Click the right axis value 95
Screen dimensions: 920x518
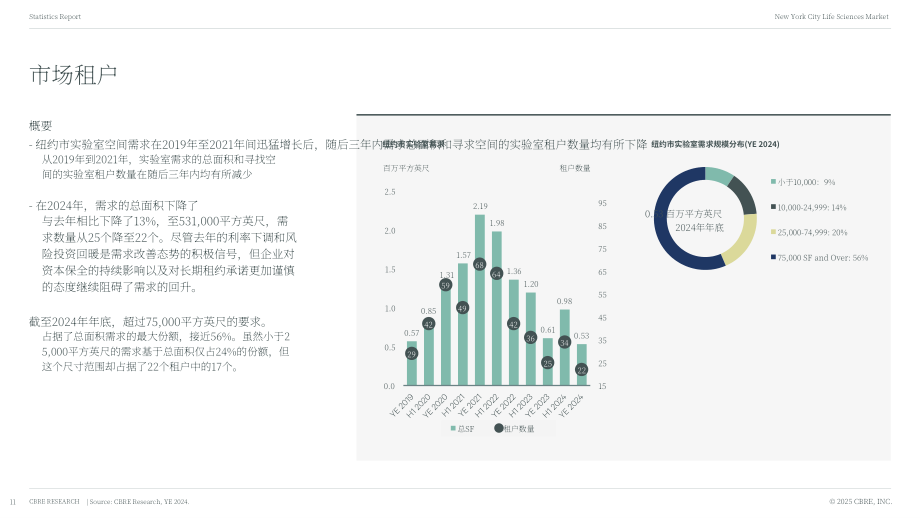pyautogui.click(x=602, y=203)
